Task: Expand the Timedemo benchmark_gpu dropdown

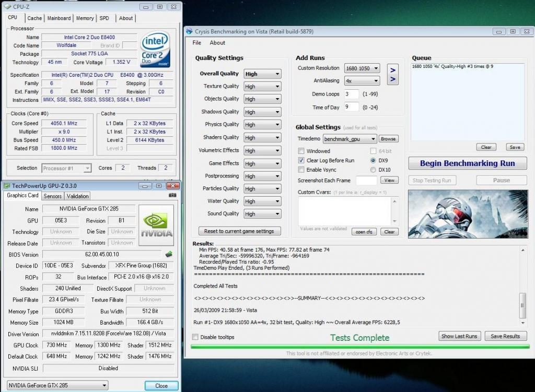Action: [350, 139]
